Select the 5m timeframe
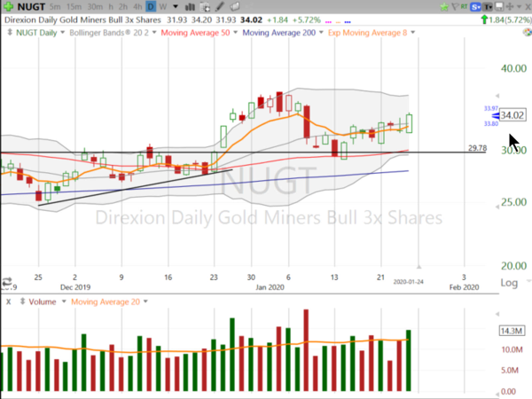The width and height of the screenshot is (532, 399). pyautogui.click(x=55, y=7)
